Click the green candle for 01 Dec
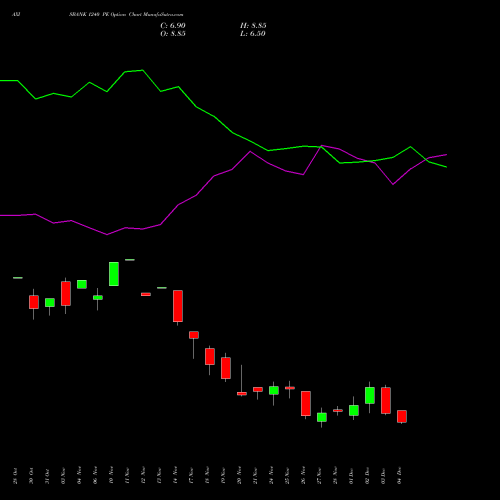The width and height of the screenshot is (500, 500). pos(354,410)
